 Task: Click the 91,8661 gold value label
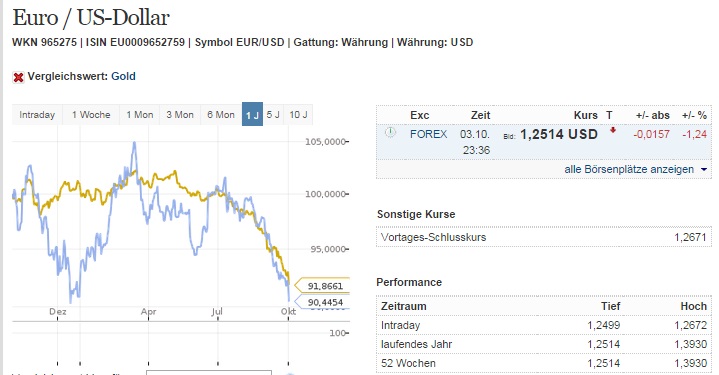click(322, 286)
